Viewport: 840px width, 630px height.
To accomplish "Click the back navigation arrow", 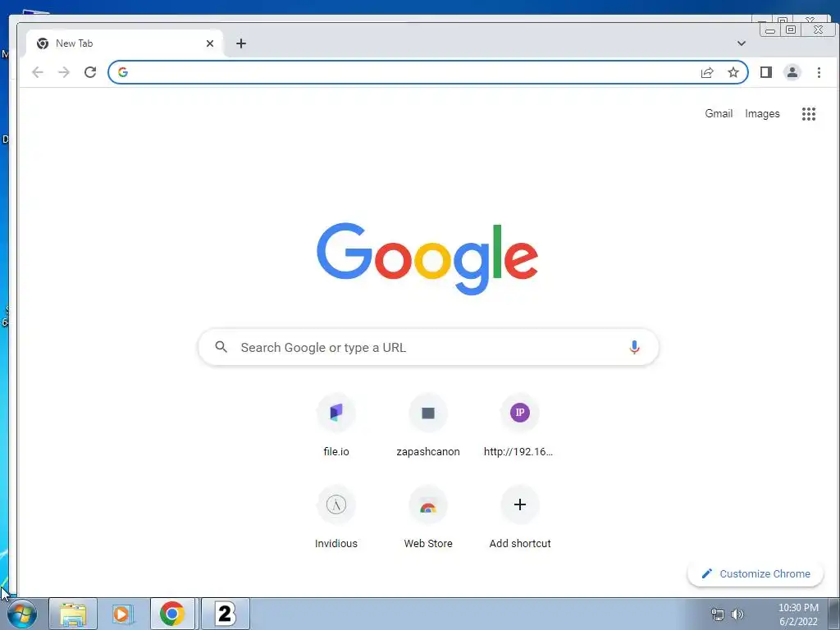I will (38, 72).
